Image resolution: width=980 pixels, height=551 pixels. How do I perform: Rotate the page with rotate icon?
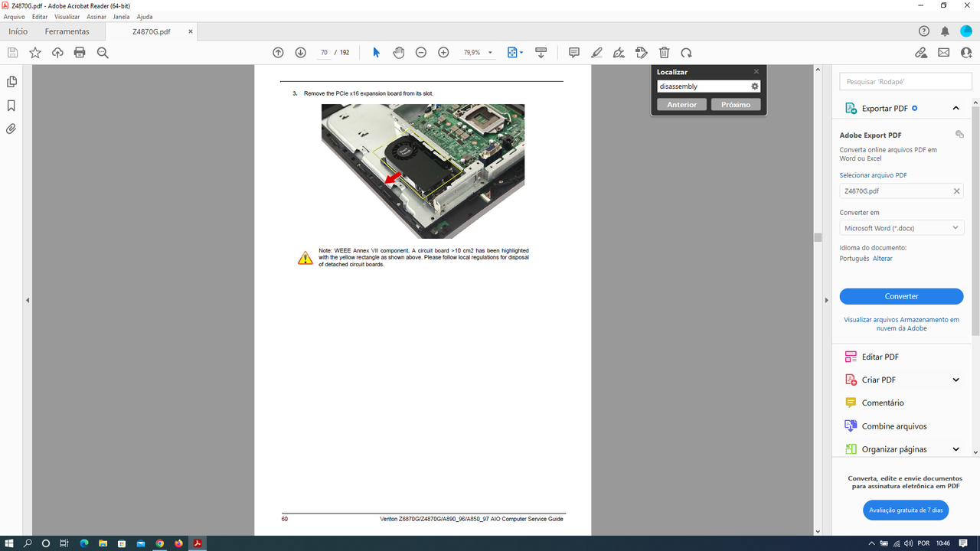pos(687,53)
